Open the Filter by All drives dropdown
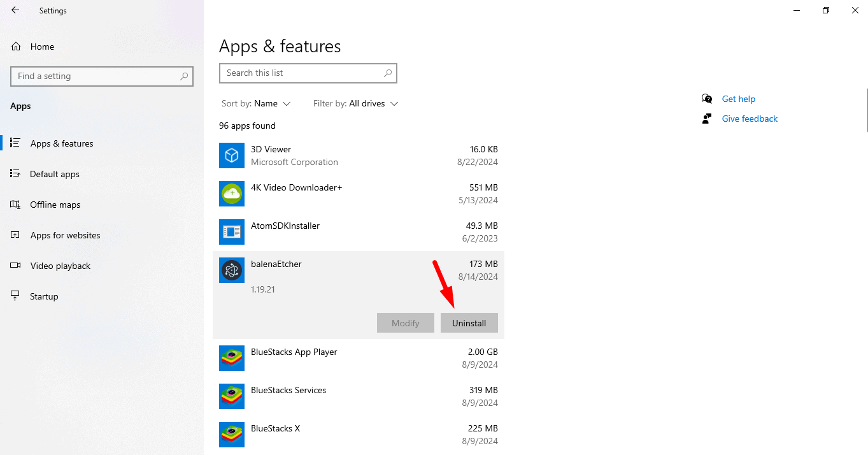 click(355, 103)
